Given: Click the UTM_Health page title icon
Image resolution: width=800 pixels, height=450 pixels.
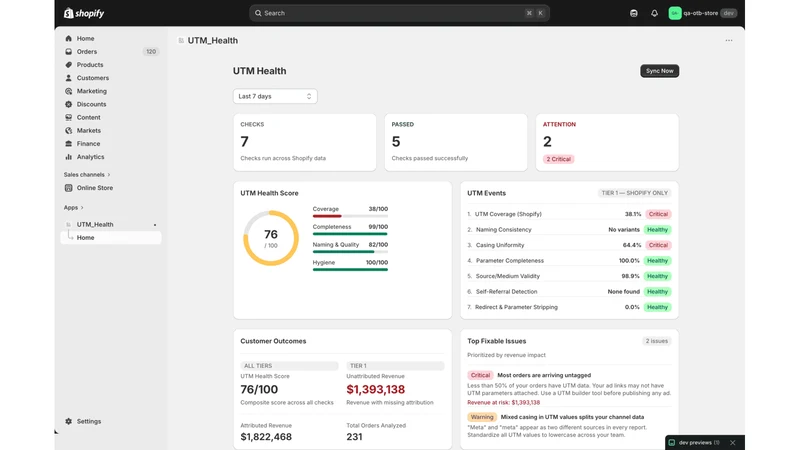Looking at the screenshot, I should (x=181, y=40).
